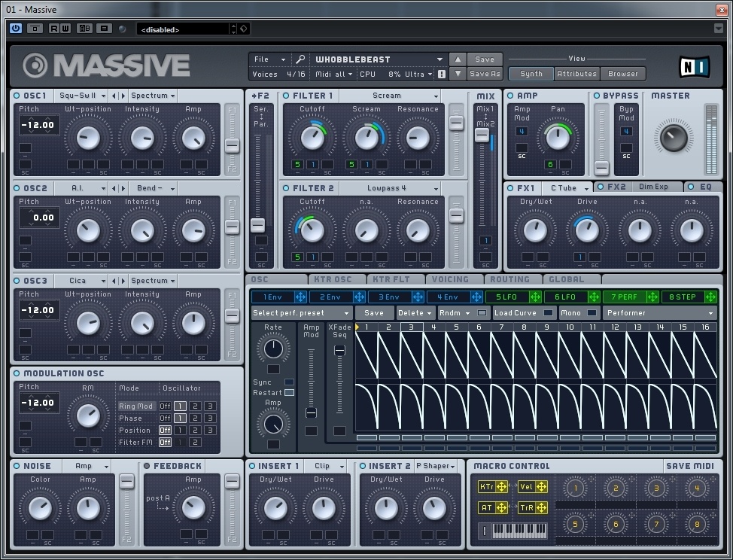Click the Massive logo circle icon
Screen dimensions: 733x560
pos(35,65)
